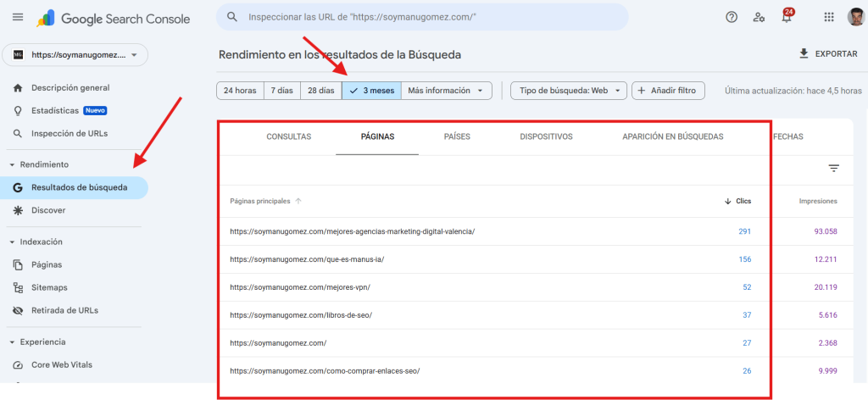This screenshot has width=868, height=400.
Task: Switch to the Consultas tab
Action: pos(289,136)
